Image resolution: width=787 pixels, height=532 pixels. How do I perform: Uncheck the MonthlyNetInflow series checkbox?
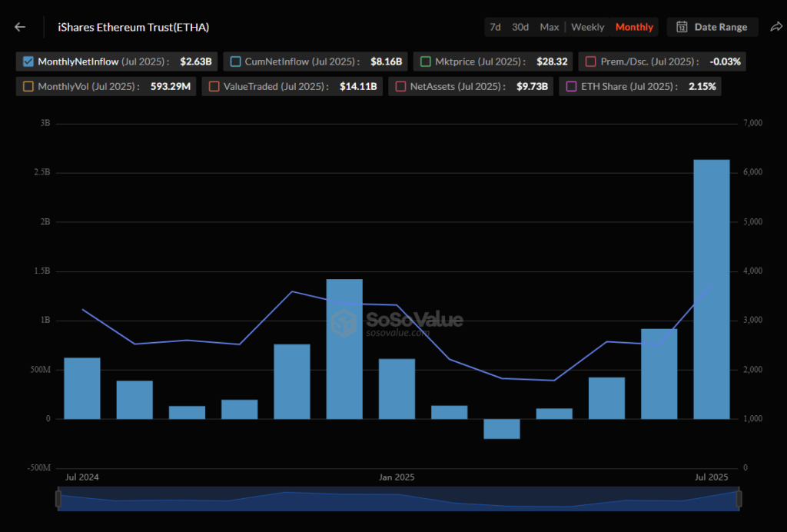click(x=28, y=62)
